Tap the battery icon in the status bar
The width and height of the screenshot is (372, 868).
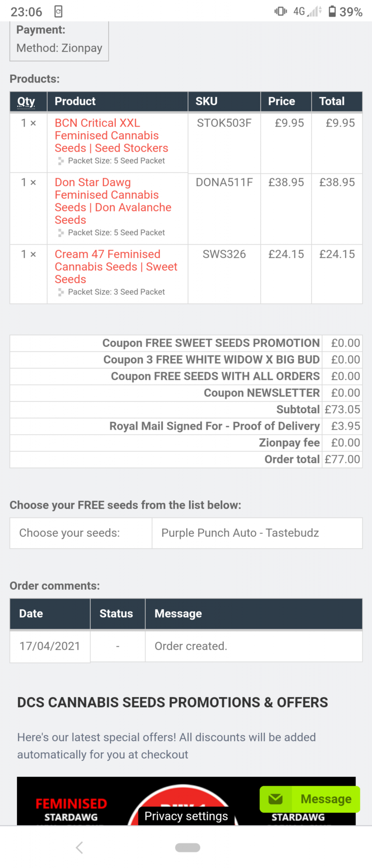tap(332, 11)
